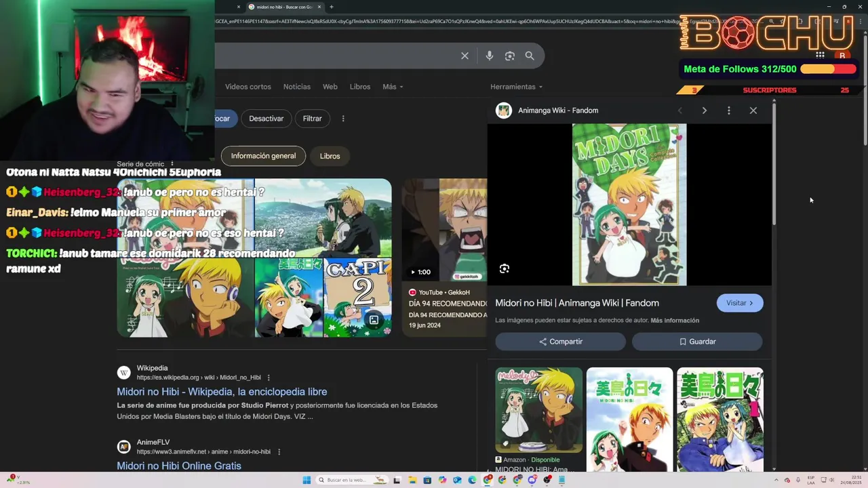Open Google Lens image search

510,56
